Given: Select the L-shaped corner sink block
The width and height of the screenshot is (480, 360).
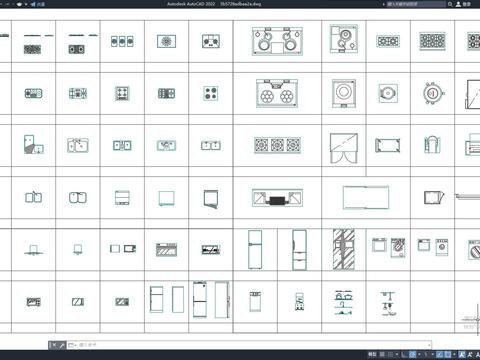Looking at the screenshot, I should click(x=34, y=144).
